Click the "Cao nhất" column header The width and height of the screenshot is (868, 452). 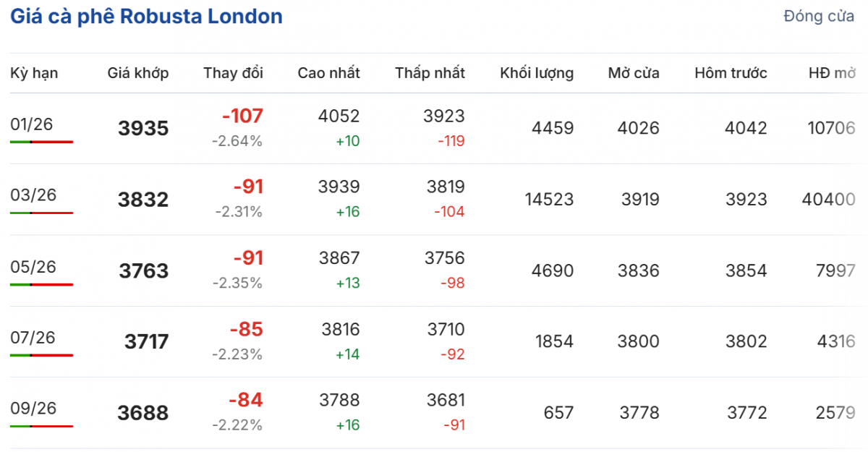coord(328,73)
